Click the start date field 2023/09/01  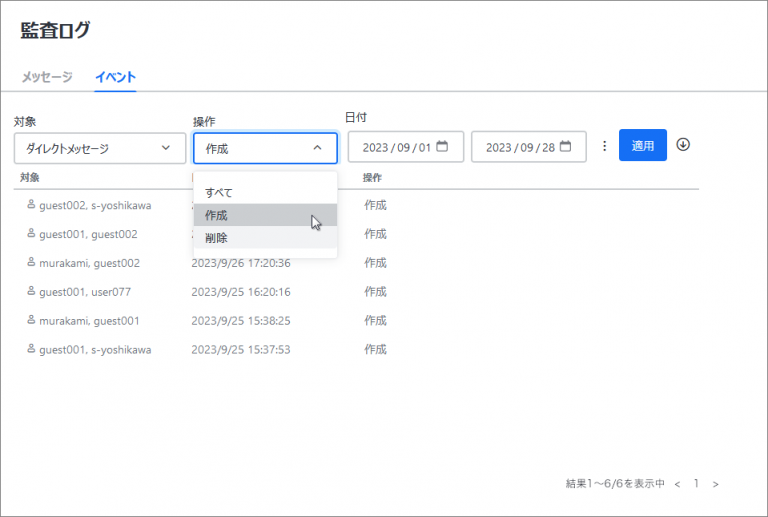coord(396,148)
